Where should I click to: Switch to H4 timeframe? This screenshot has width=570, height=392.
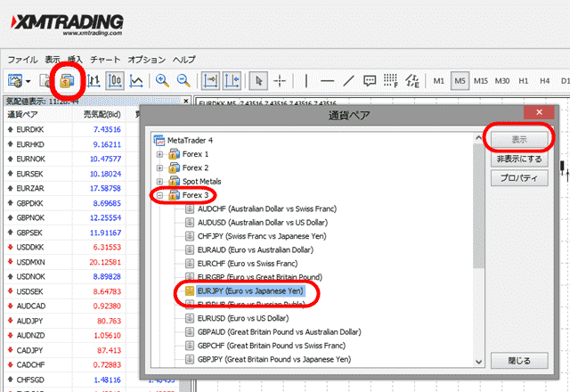[x=544, y=81]
